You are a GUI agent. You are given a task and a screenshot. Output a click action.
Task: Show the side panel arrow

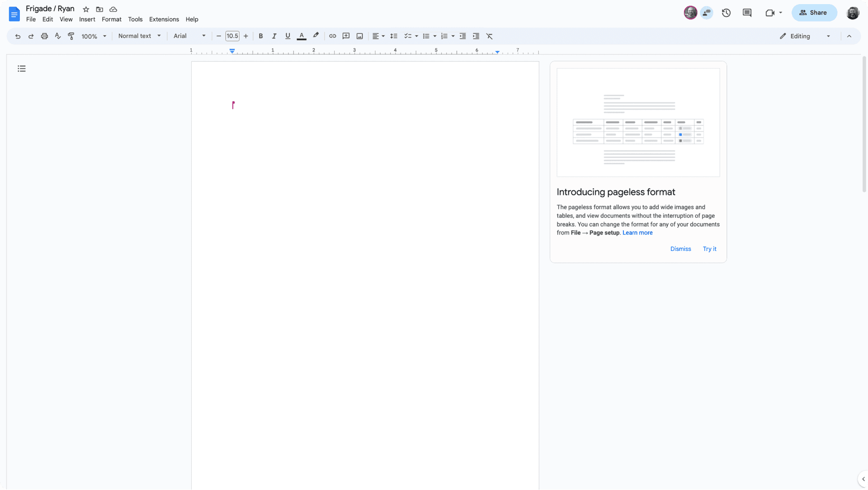tap(863, 479)
